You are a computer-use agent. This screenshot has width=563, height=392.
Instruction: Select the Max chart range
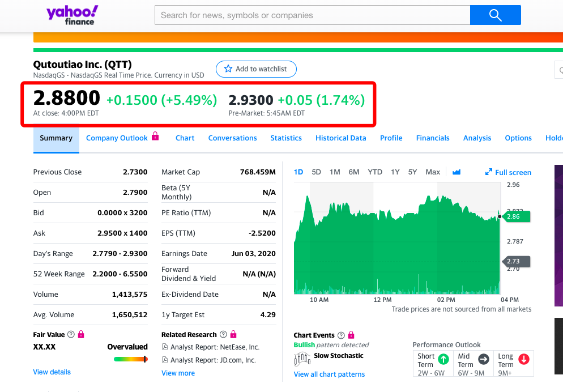tap(433, 172)
